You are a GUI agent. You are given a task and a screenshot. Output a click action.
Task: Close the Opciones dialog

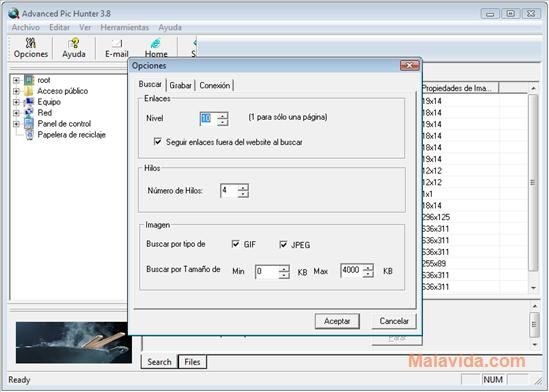409,65
